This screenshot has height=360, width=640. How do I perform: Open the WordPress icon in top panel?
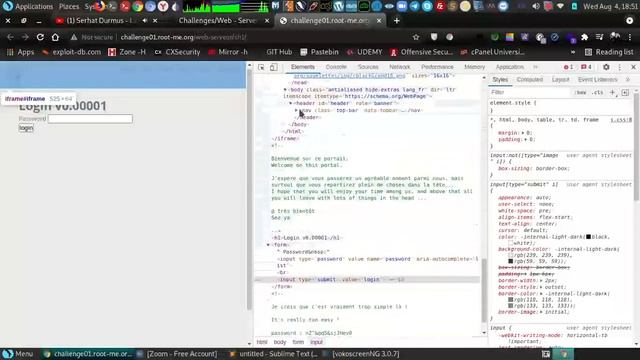point(338,6)
